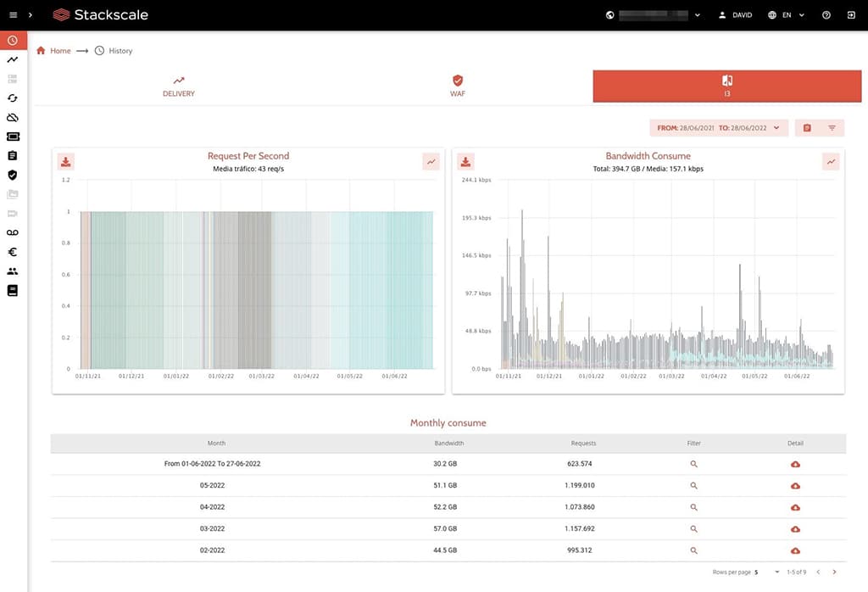868x592 pixels.
Task: Filter the 03-2022 row with magnifier
Action: (x=693, y=529)
